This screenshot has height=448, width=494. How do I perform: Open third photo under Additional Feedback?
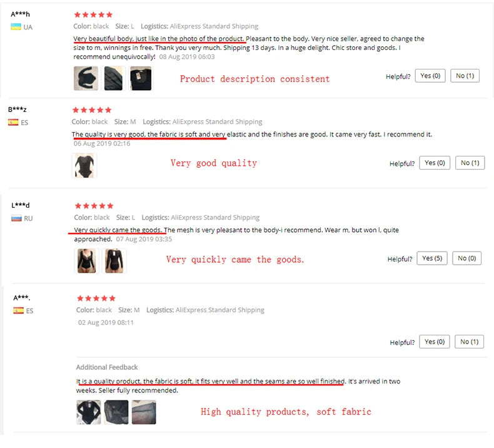pos(144,412)
